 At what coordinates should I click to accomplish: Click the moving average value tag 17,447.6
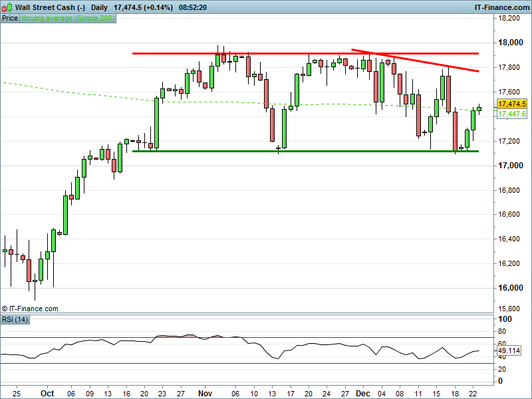tap(511, 114)
